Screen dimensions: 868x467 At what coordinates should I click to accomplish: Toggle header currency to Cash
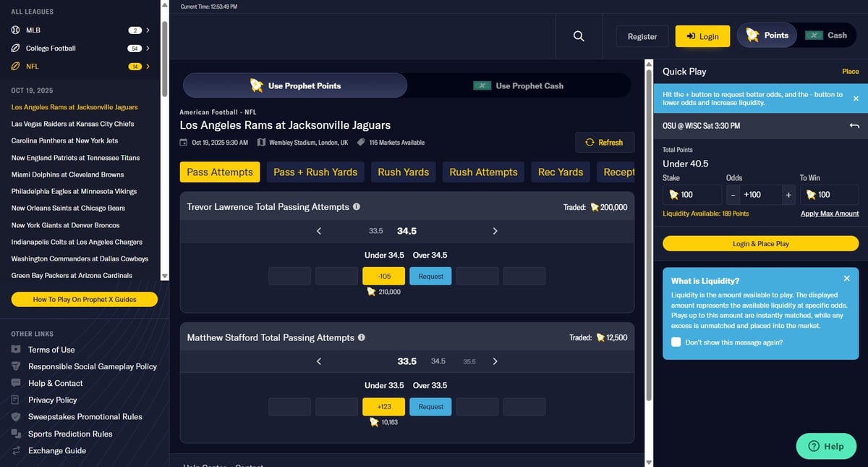pos(827,35)
